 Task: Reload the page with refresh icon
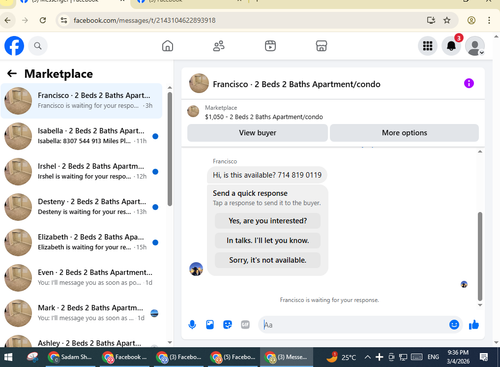pos(43,20)
